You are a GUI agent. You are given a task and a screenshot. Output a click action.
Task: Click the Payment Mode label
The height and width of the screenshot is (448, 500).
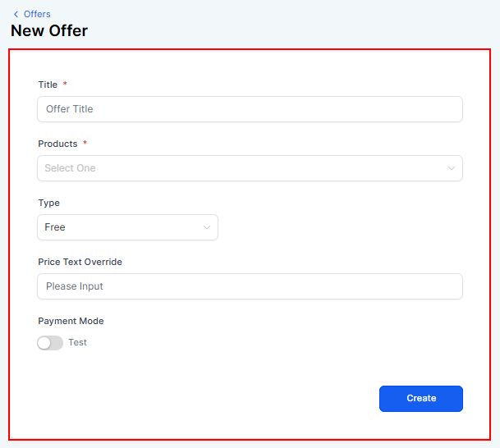pos(71,321)
